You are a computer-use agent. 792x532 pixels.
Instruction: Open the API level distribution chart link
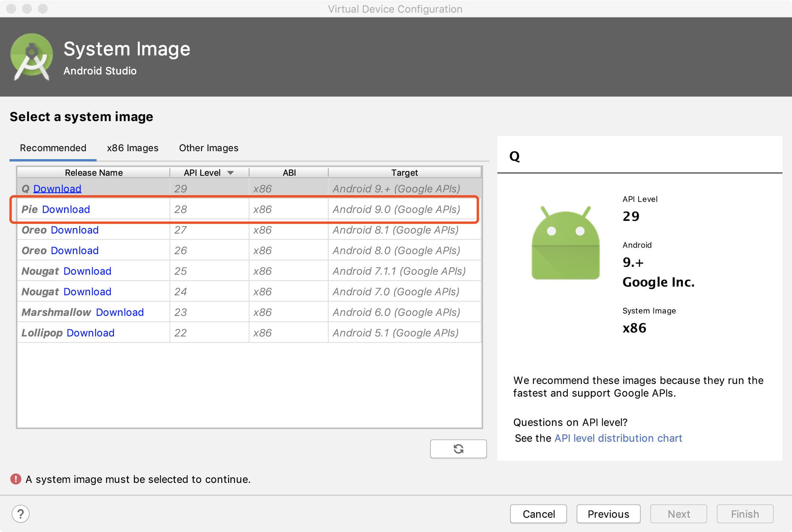point(618,438)
